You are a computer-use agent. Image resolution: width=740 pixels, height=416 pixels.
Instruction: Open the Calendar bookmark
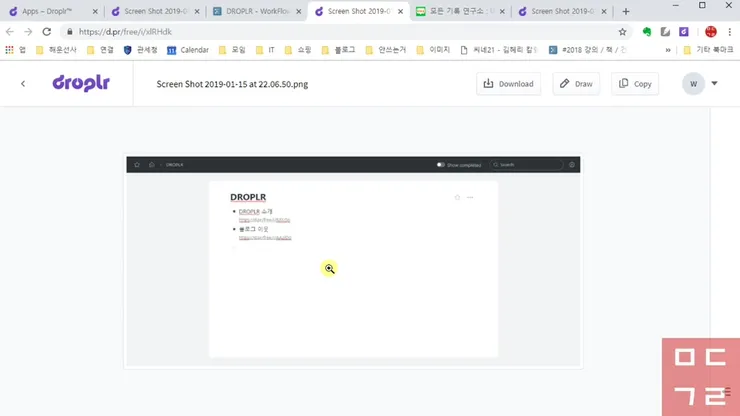188,50
